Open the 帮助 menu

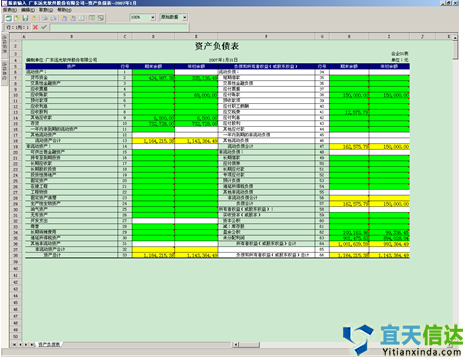[x=64, y=10]
